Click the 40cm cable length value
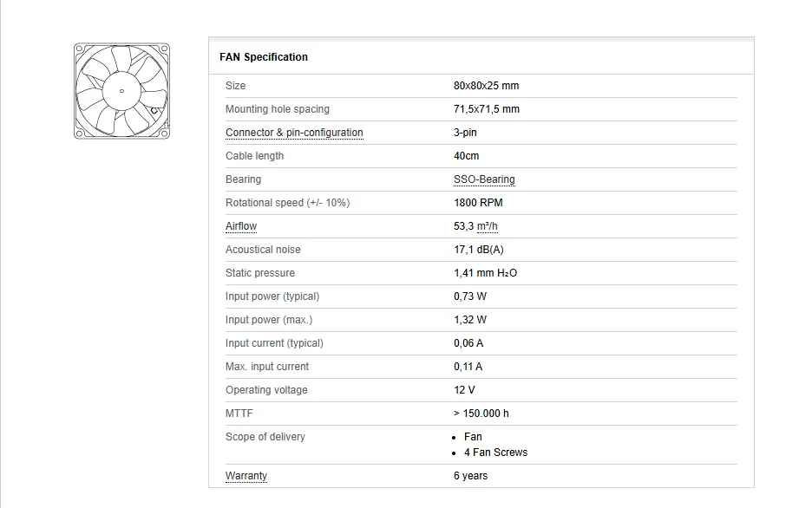This screenshot has width=812, height=508. tap(466, 156)
